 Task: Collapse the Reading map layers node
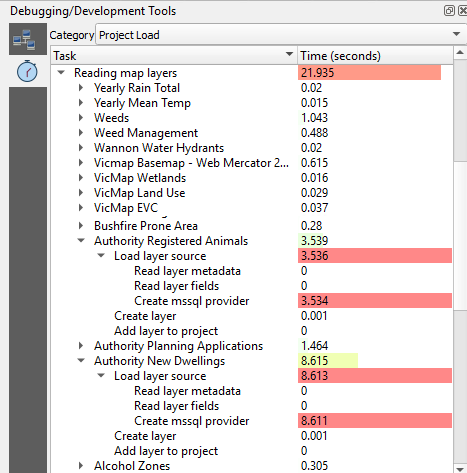61,72
